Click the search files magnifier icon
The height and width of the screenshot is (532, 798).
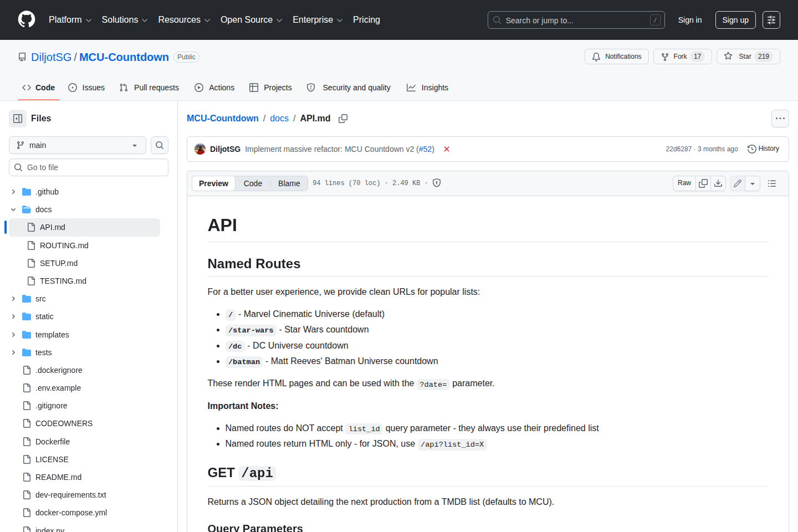(x=160, y=145)
